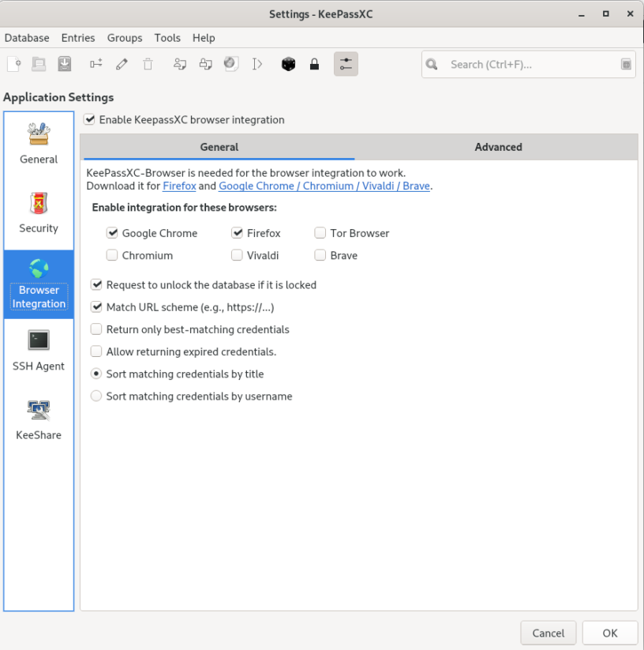
Task: Open the Database menu
Action: [x=27, y=37]
